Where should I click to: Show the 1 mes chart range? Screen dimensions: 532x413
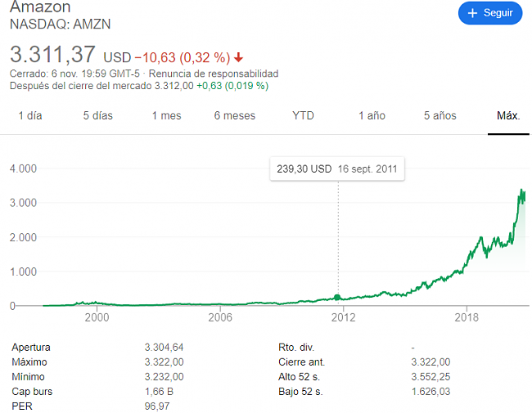[x=166, y=115]
